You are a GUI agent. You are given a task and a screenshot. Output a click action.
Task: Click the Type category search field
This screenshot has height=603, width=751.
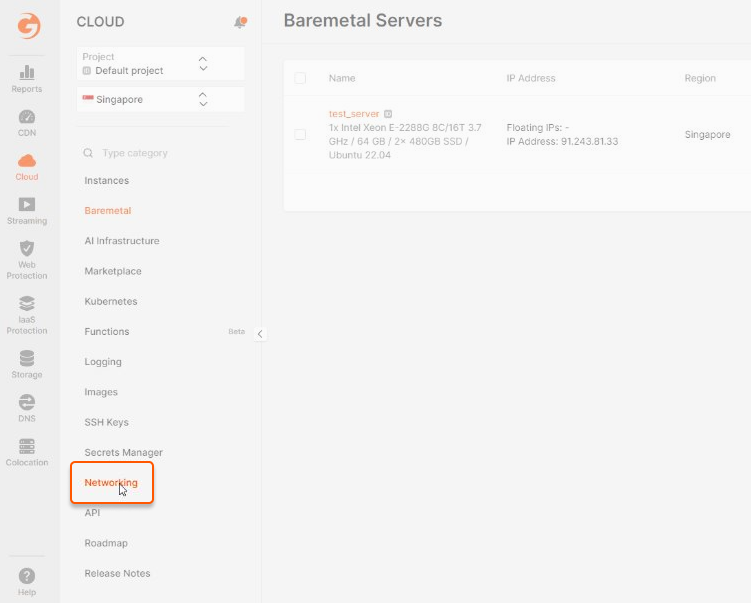pos(160,153)
